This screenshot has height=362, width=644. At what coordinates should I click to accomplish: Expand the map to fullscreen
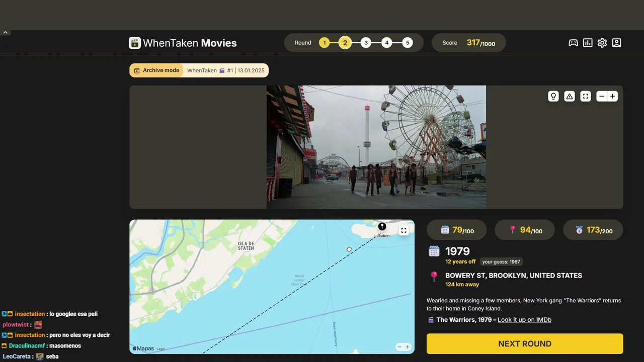[404, 230]
